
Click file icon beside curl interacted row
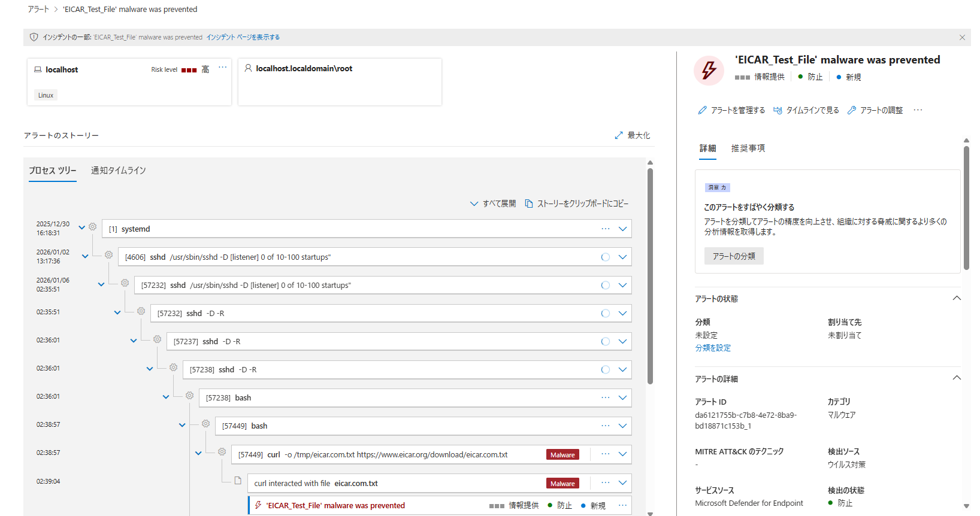coord(238,481)
